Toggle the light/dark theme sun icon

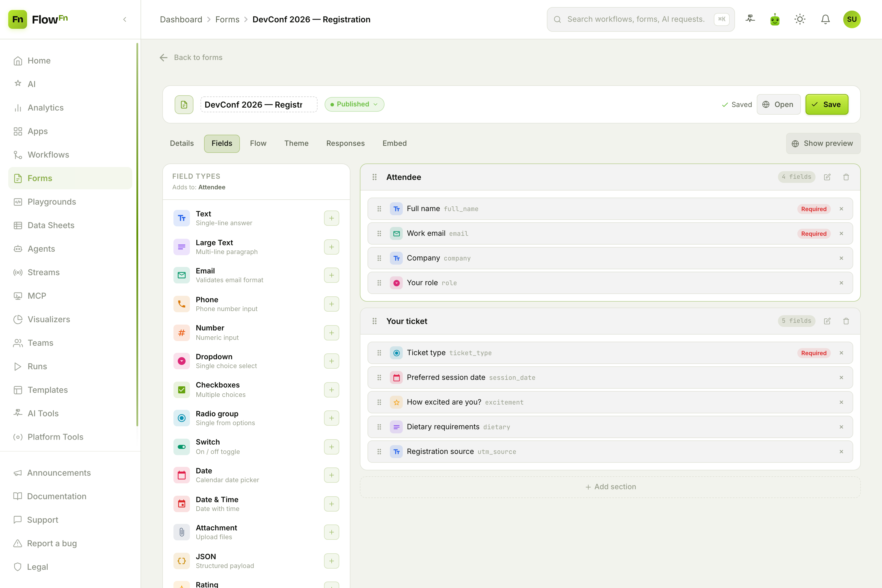click(800, 19)
